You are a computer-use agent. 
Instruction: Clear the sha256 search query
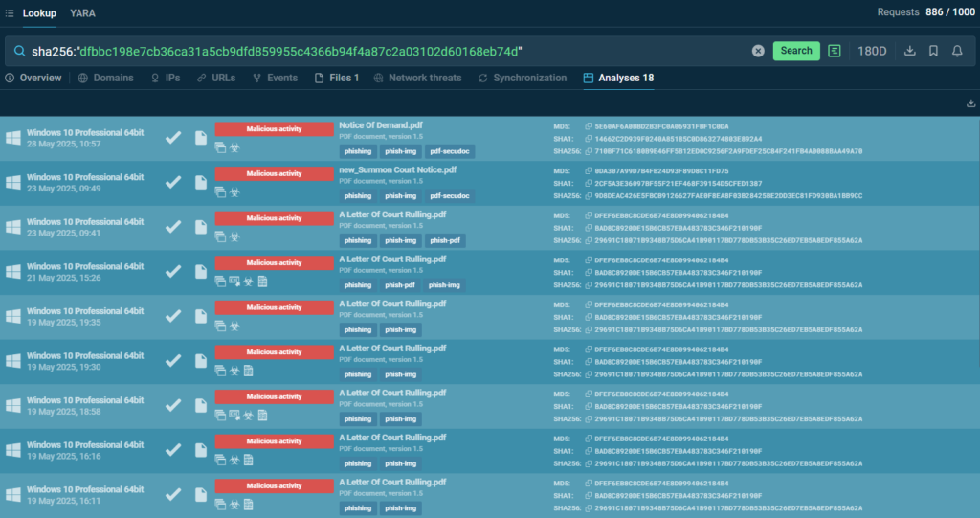tap(758, 51)
